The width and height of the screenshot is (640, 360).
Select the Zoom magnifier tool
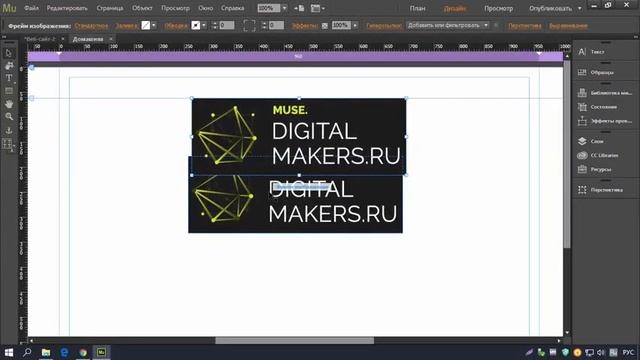click(9, 117)
